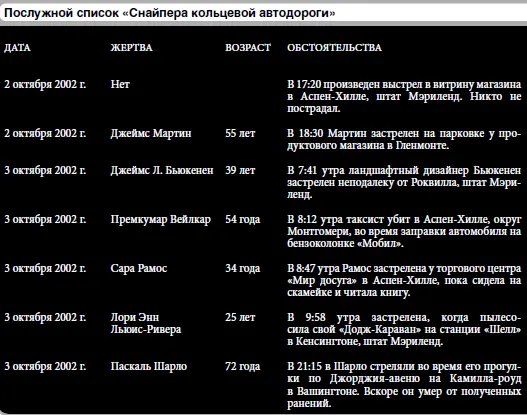Click the date in the Премкумар Вейлкар row
This screenshot has width=527, height=415.
(45, 219)
